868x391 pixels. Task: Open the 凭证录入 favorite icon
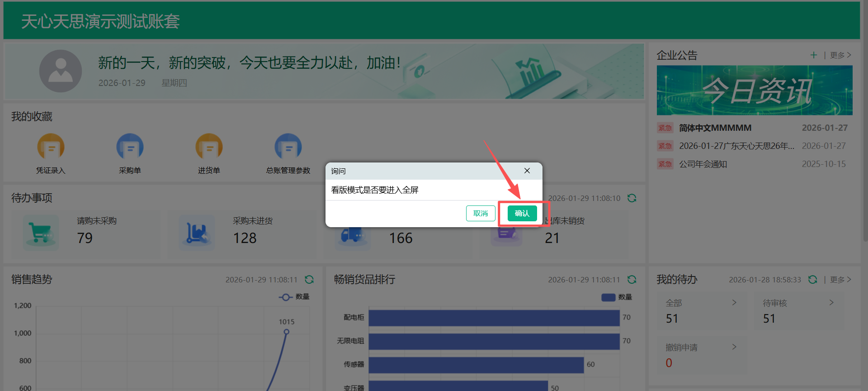click(51, 147)
